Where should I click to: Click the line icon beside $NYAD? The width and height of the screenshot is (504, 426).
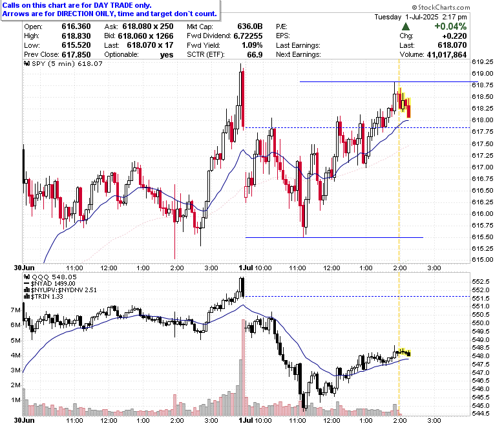[26, 284]
